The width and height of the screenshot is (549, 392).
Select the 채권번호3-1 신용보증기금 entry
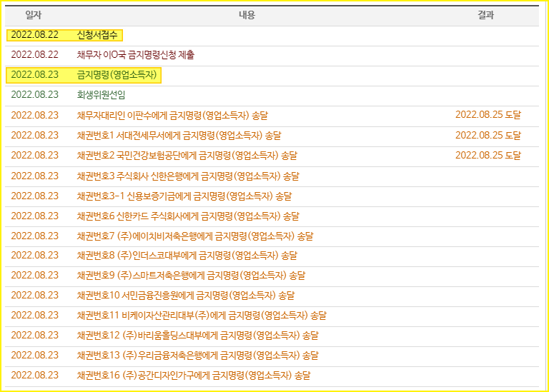pos(184,196)
